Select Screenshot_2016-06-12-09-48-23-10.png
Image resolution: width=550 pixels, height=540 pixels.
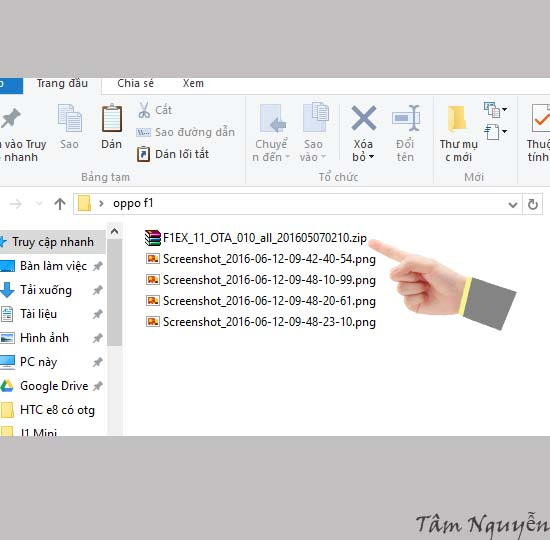point(261,322)
